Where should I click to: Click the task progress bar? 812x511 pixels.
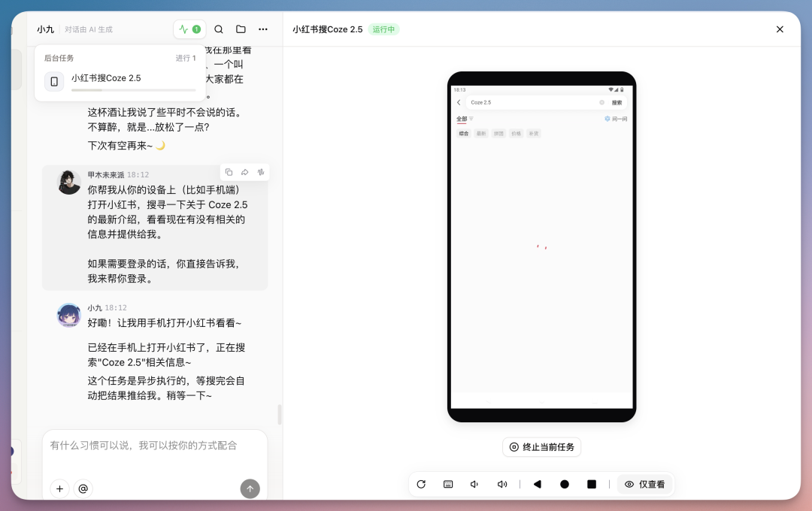(x=134, y=89)
